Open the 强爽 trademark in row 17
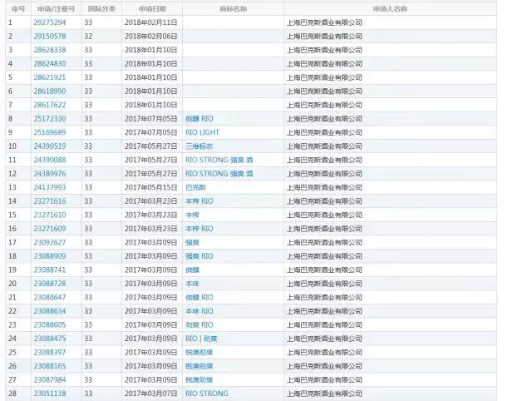The height and width of the screenshot is (401, 532). point(192,242)
